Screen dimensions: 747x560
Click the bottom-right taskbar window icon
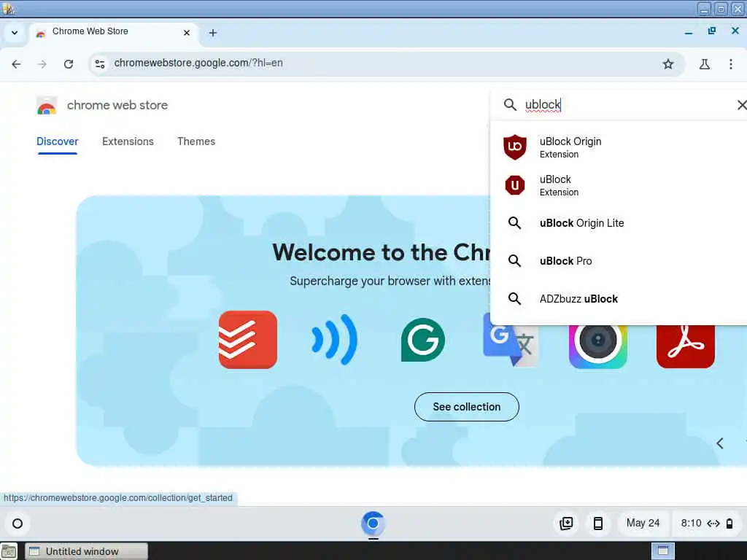(662, 551)
